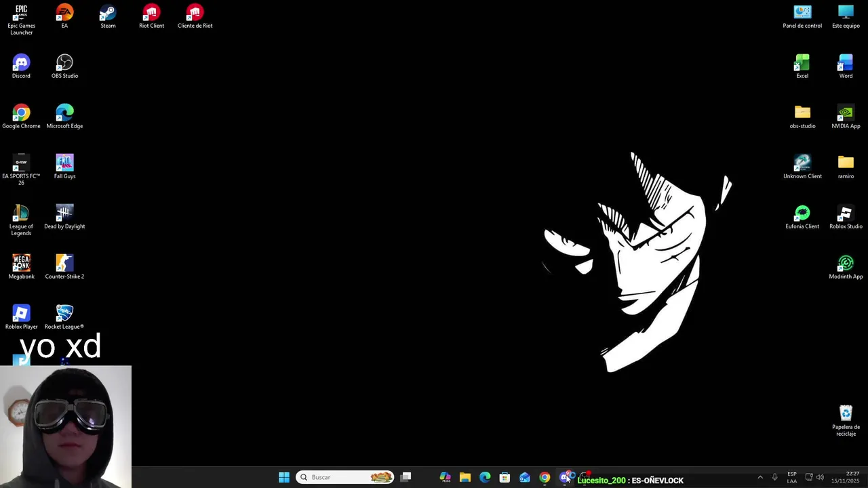
Task: Select the League of Legends icon
Action: pos(21,220)
